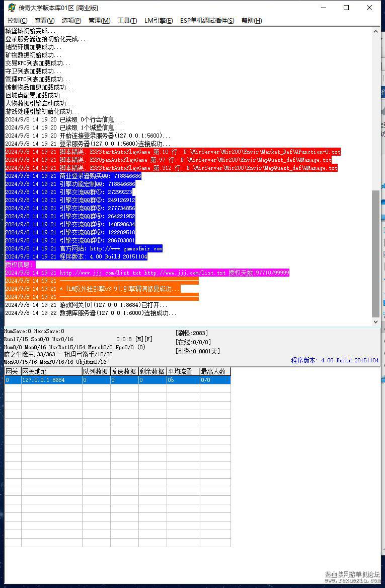385x588 pixels.
Task: Click the 平均流量 column header
Action: click(183, 371)
